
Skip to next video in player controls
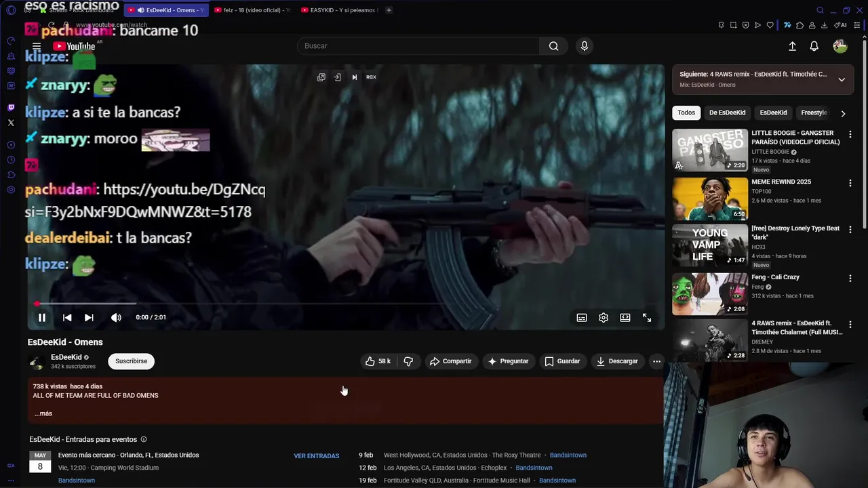[x=89, y=317]
